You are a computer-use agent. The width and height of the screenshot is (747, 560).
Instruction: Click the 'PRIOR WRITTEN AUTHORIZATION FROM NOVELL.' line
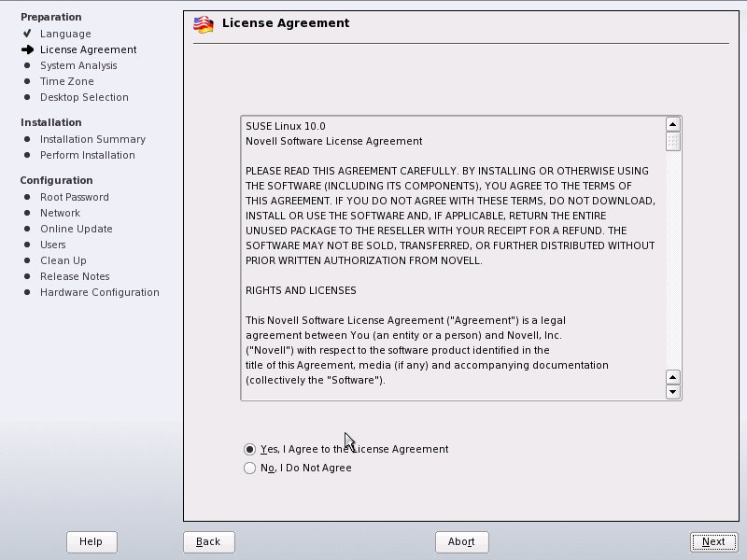364,260
